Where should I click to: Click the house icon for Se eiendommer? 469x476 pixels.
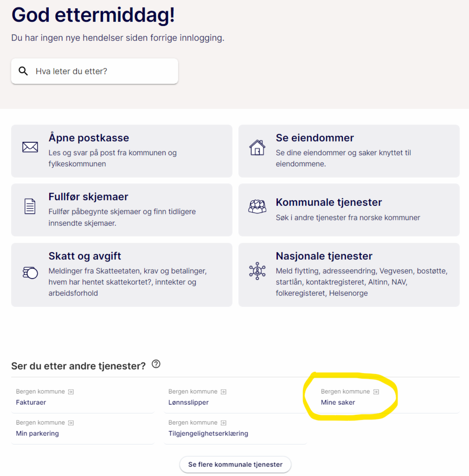pos(257,147)
